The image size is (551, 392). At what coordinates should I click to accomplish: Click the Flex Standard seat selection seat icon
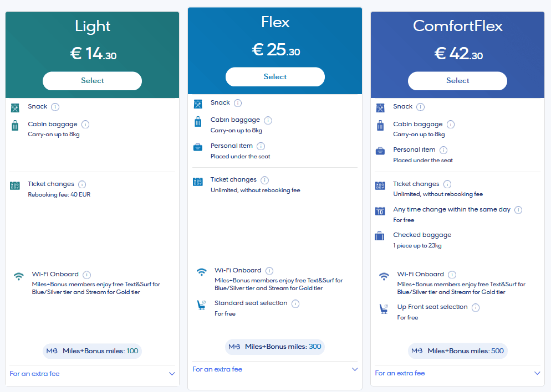[202, 305]
